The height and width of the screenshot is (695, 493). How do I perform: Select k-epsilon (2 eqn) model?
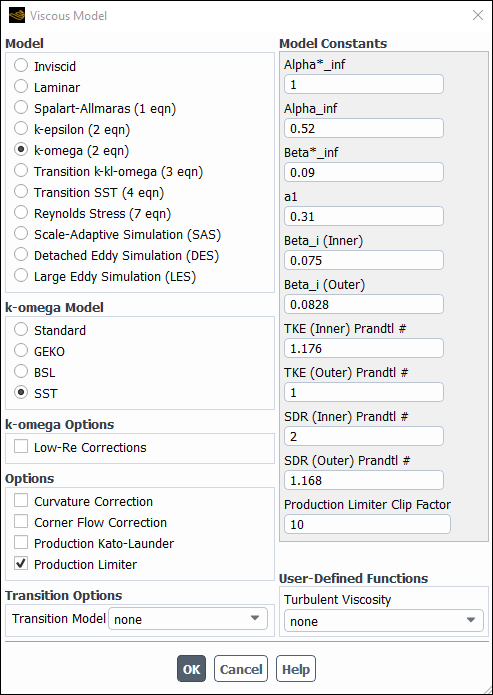click(21, 129)
